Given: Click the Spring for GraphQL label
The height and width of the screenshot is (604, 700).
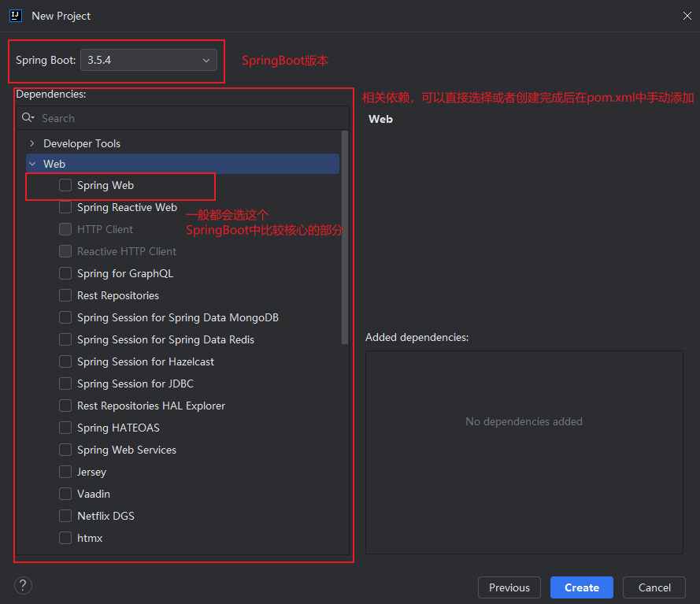Looking at the screenshot, I should 125,273.
